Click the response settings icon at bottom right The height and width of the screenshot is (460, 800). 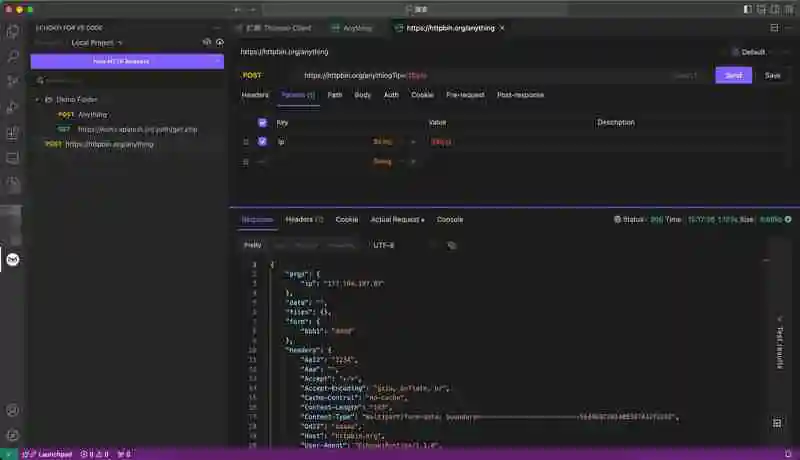coord(777,423)
